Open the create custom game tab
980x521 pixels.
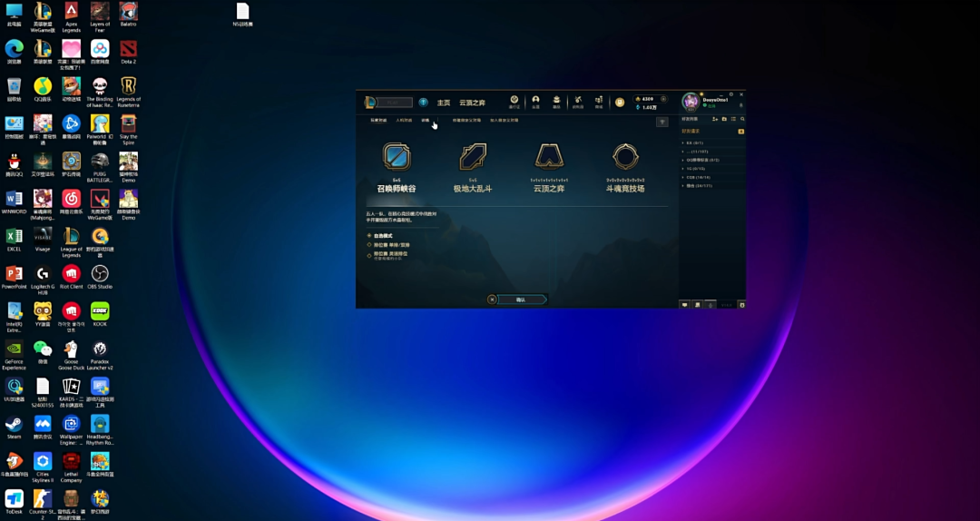467,120
